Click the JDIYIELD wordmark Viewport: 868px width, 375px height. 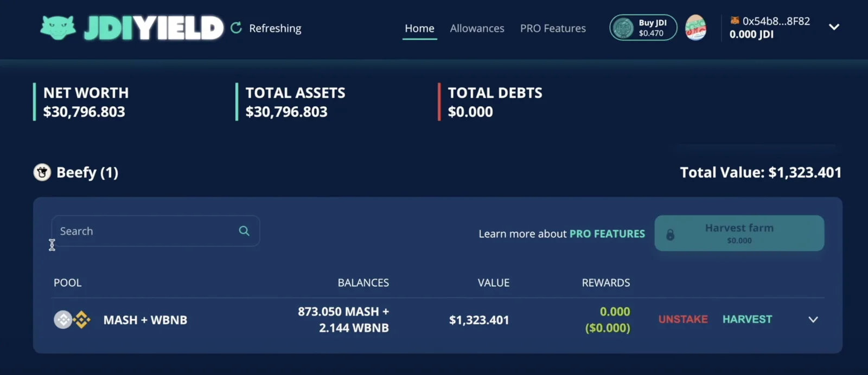click(154, 28)
